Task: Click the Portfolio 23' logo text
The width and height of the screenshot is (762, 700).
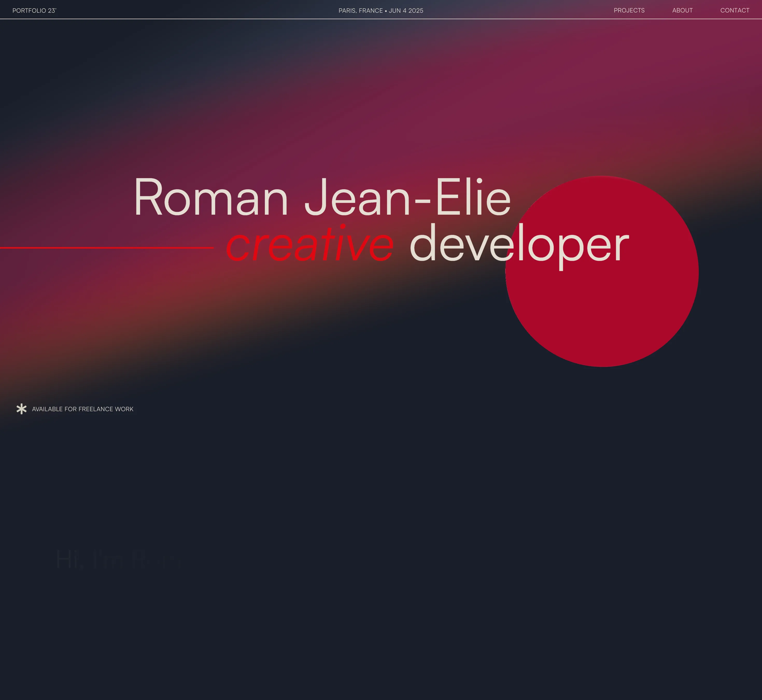Action: (x=34, y=11)
